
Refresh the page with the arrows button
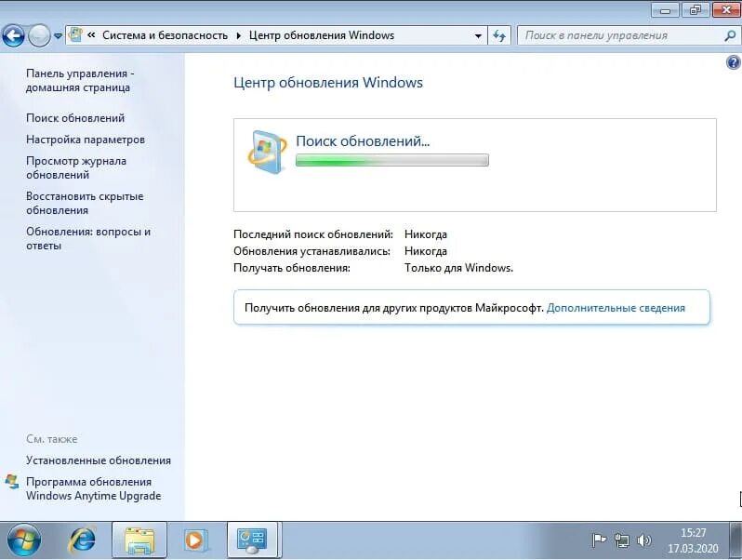point(499,35)
